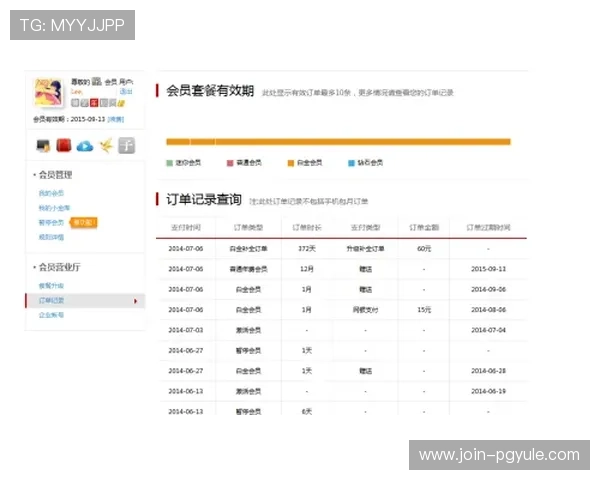Open the monitor-shaped service icon

(x=43, y=146)
